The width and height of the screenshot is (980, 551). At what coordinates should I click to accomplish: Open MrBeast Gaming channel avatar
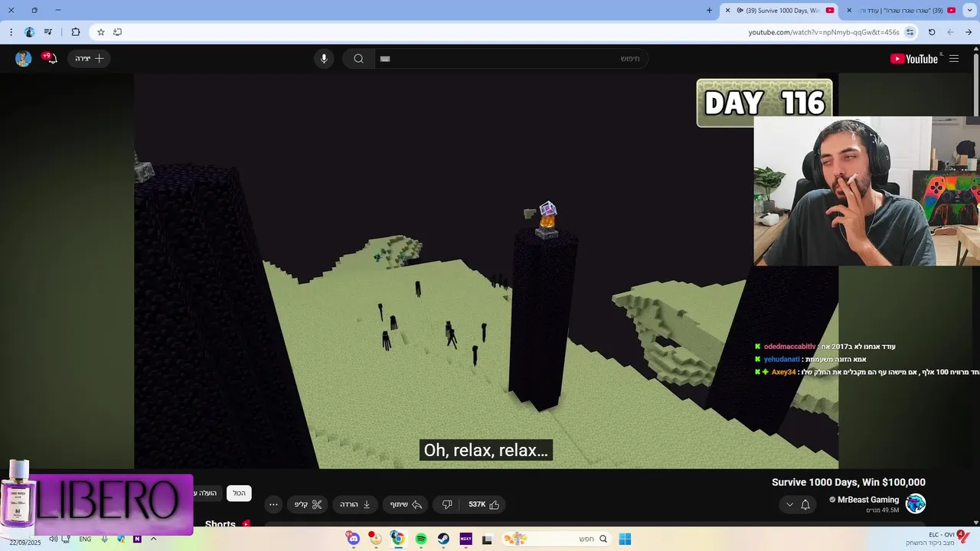916,504
